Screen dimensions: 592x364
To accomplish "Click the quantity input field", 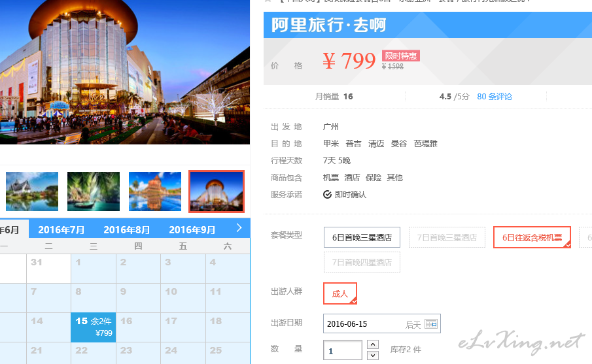I will (342, 350).
